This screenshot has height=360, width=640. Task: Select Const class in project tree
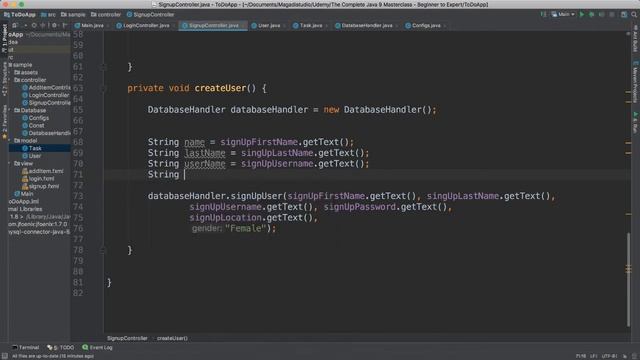coord(33,125)
